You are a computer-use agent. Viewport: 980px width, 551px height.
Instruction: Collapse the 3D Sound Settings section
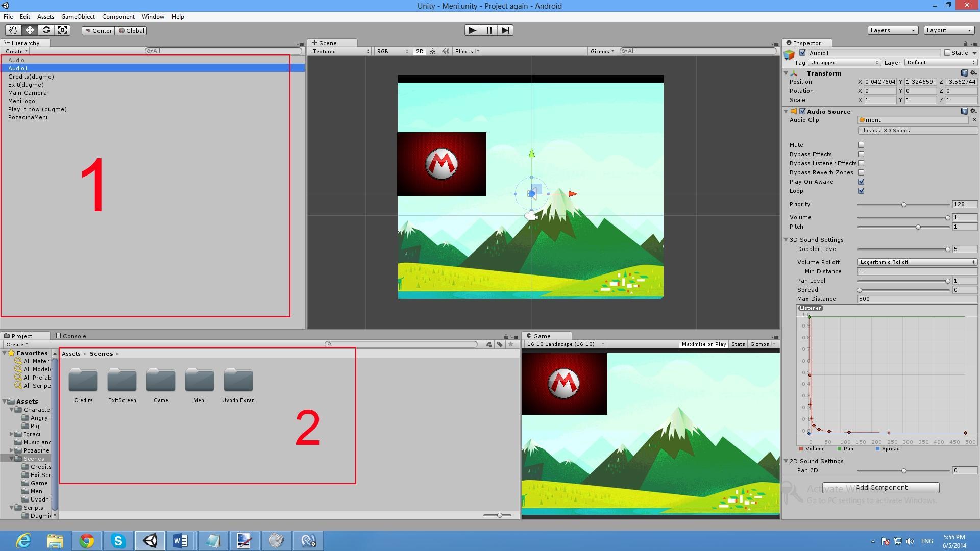[x=786, y=240]
